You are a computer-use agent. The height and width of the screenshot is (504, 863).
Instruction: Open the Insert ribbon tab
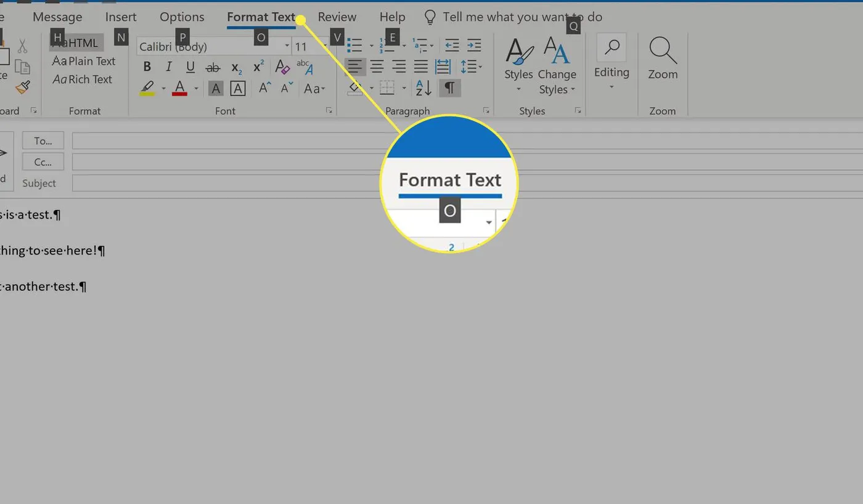(120, 17)
